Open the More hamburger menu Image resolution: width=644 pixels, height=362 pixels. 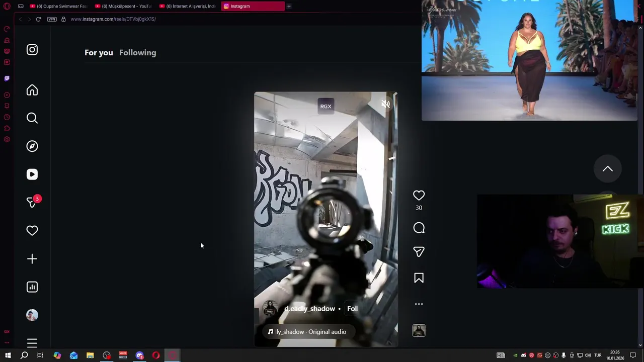[x=32, y=343]
